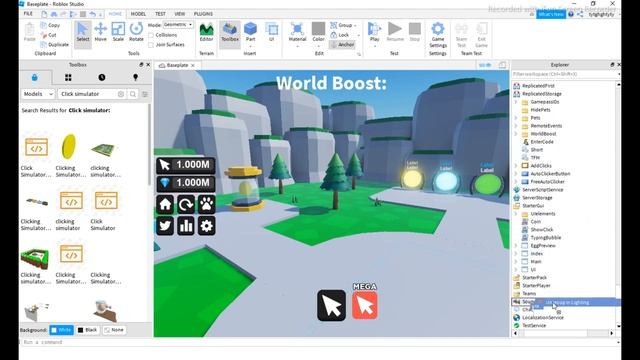
Task: Open Game Settings
Action: pos(438,35)
